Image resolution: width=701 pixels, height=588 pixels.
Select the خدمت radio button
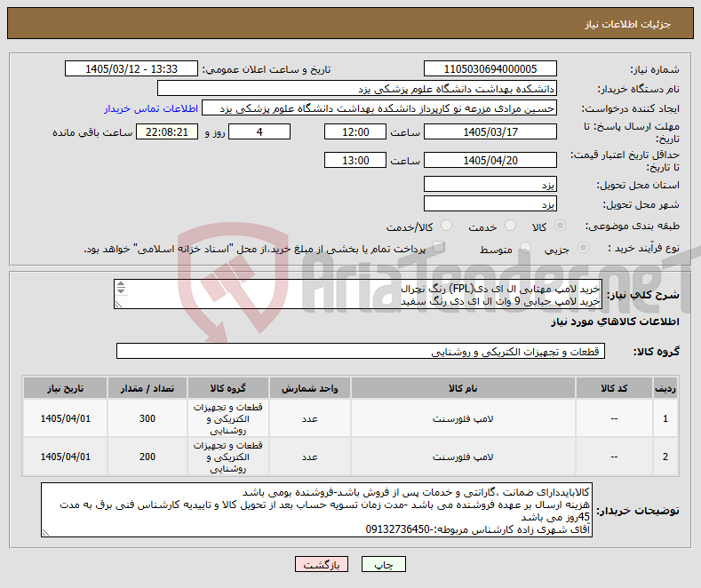(510, 226)
